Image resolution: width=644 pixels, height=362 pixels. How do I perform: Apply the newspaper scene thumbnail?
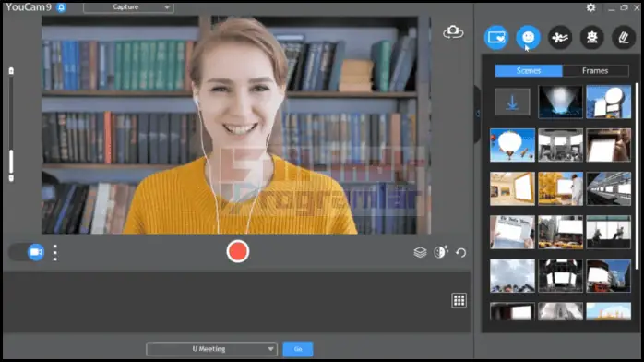pos(512,232)
